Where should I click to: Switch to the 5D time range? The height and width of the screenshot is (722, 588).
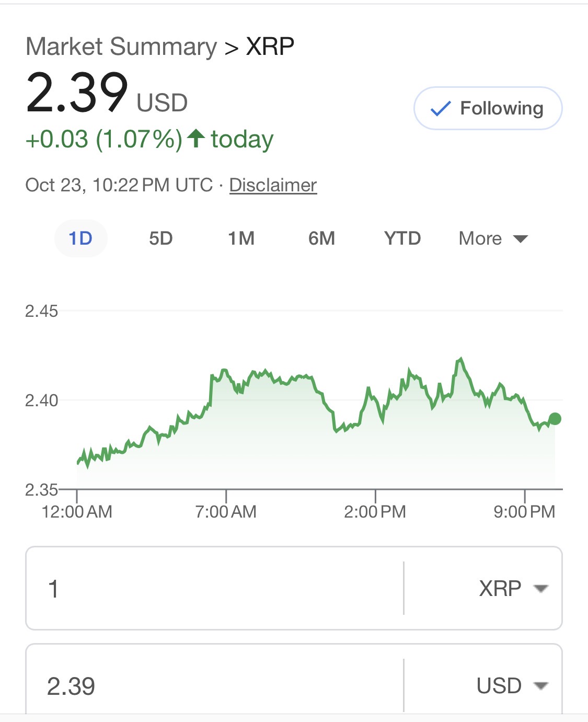(x=160, y=238)
